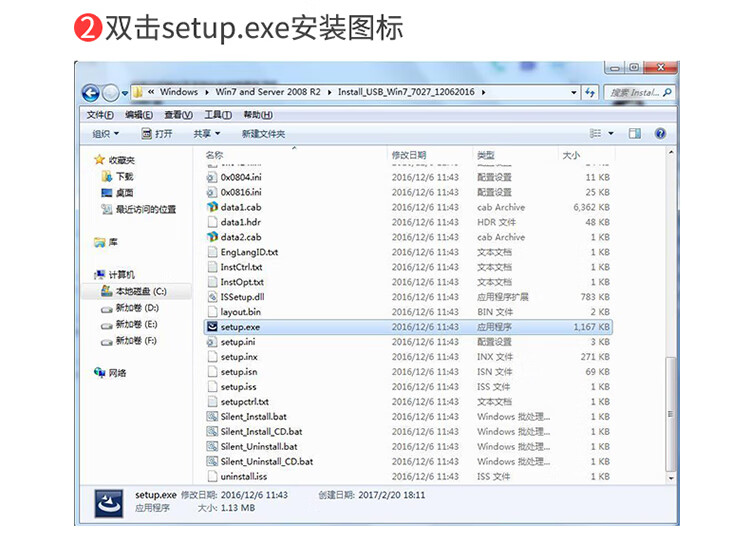Screen dimensions: 750x549
Task: Expand address bar history dropdown
Action: point(574,92)
